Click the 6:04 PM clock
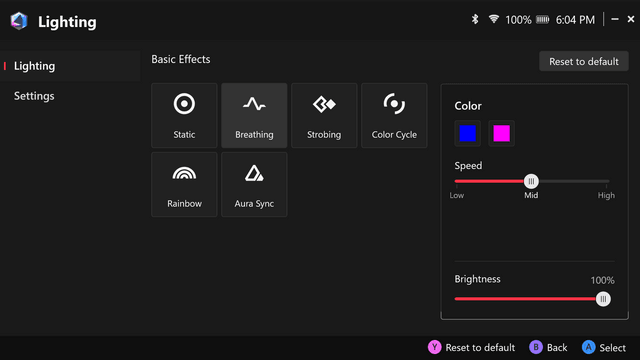 pos(575,20)
